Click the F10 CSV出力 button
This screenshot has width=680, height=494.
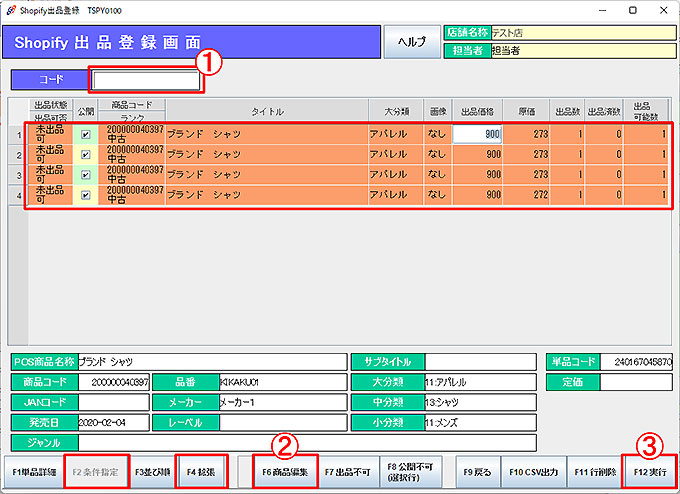point(534,472)
